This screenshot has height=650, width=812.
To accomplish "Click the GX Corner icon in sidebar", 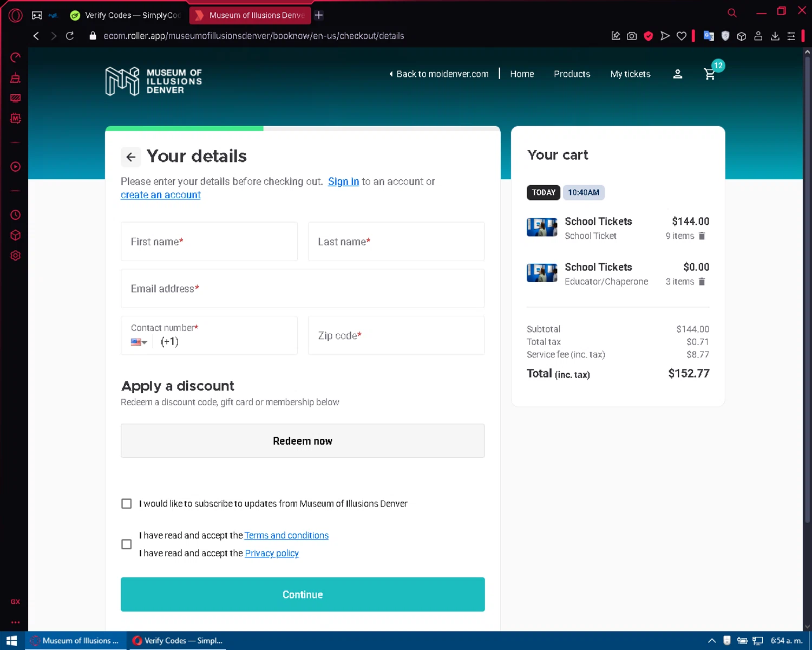I will point(15,602).
